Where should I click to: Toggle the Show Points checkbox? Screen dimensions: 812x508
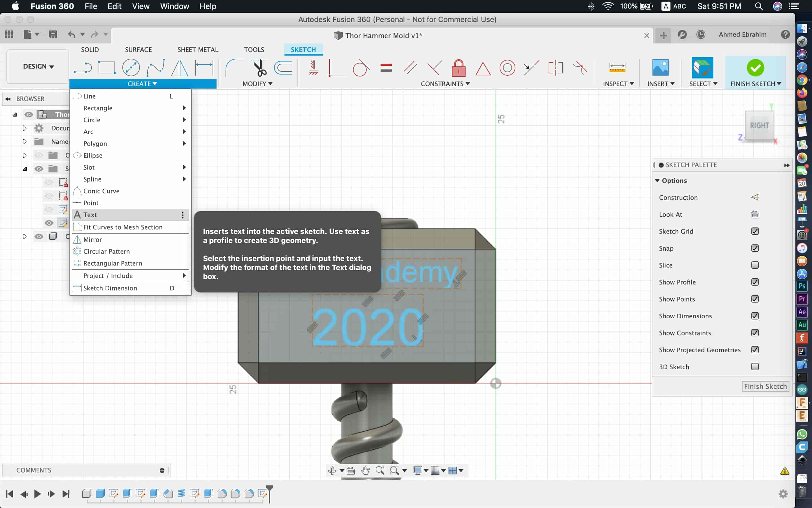754,299
